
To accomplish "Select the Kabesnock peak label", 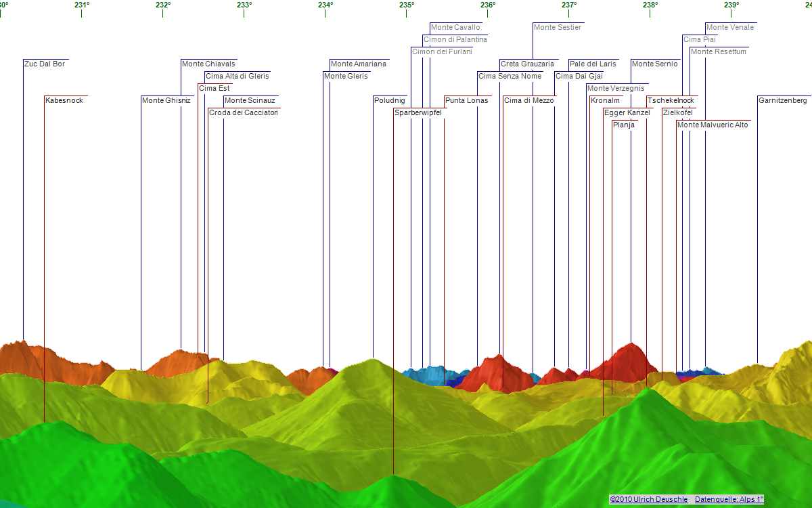I will tap(63, 100).
